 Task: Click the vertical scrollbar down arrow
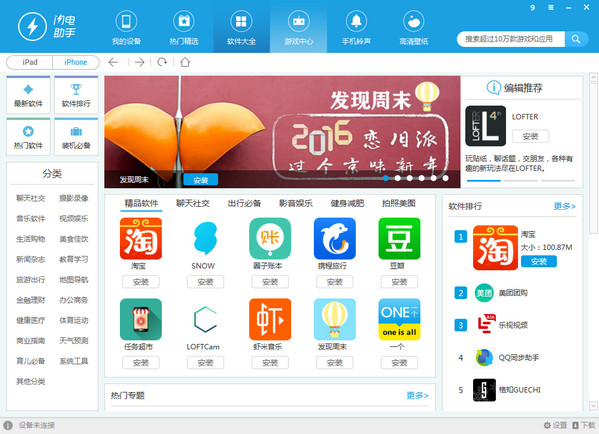click(x=593, y=405)
